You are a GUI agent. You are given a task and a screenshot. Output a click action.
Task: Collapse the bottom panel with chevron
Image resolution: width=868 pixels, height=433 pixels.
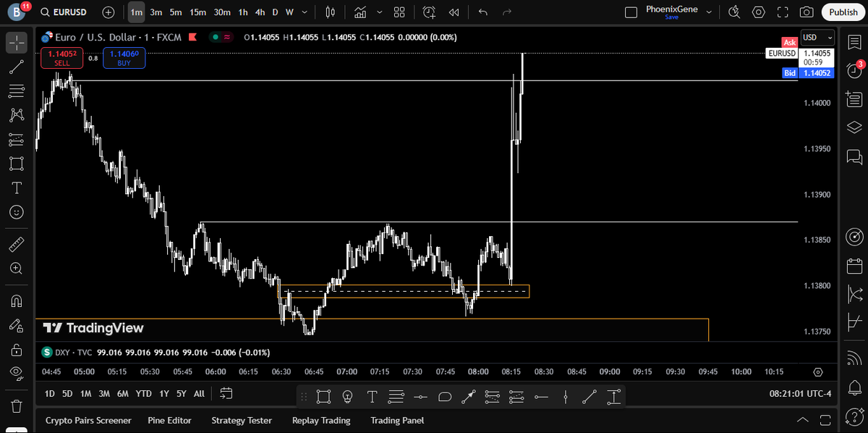point(802,420)
